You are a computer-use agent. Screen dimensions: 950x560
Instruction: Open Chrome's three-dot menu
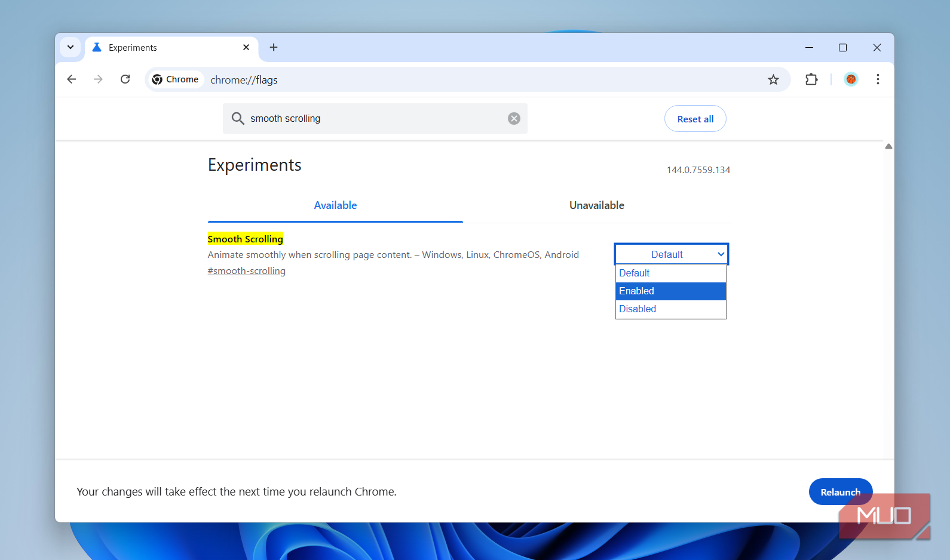pos(877,79)
